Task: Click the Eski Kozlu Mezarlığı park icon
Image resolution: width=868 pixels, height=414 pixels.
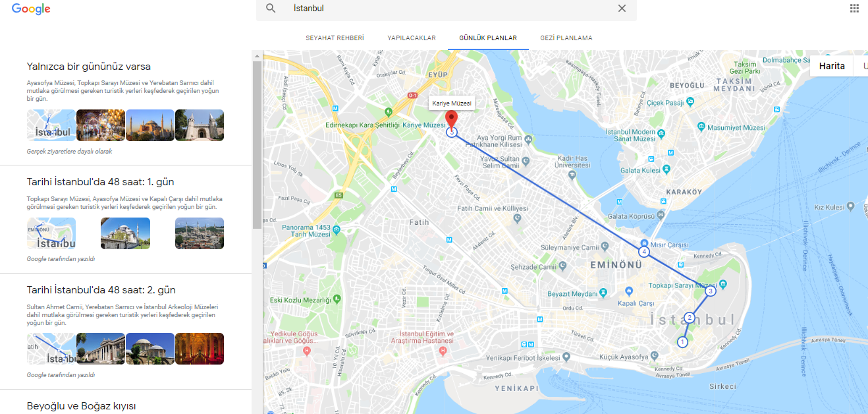Action: pyautogui.click(x=336, y=299)
